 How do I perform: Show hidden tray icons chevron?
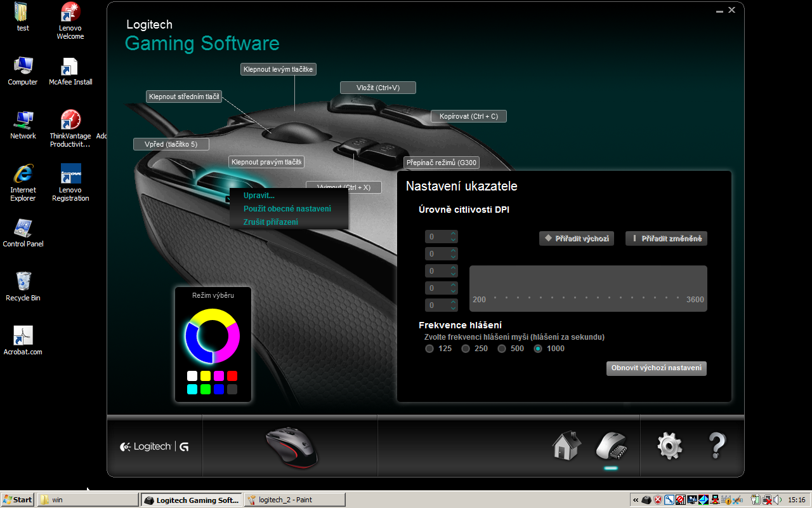635,500
